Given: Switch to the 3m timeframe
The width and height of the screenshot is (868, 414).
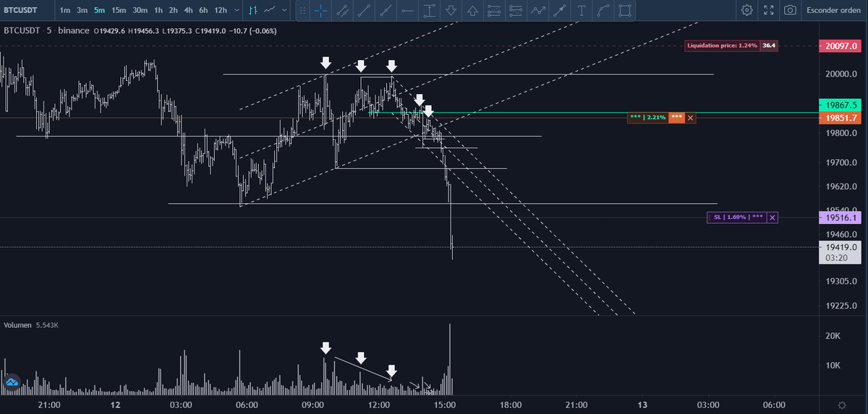Looking at the screenshot, I should pos(82,10).
